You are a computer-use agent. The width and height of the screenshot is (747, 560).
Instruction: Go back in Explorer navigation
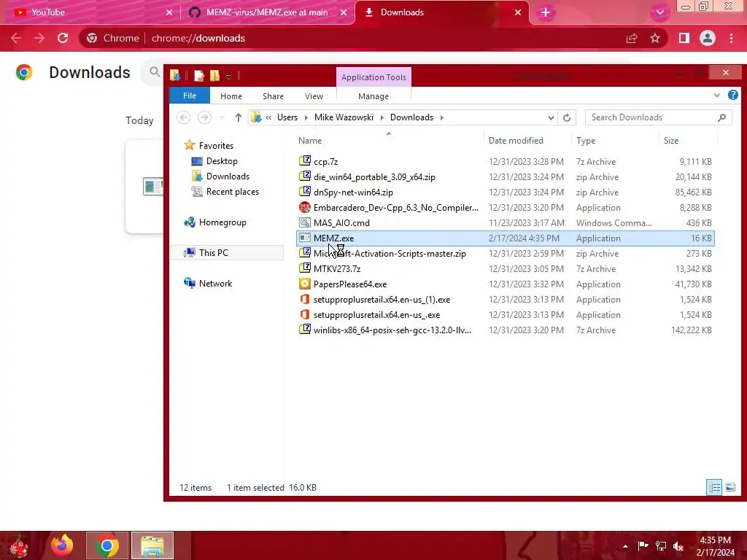tap(183, 117)
